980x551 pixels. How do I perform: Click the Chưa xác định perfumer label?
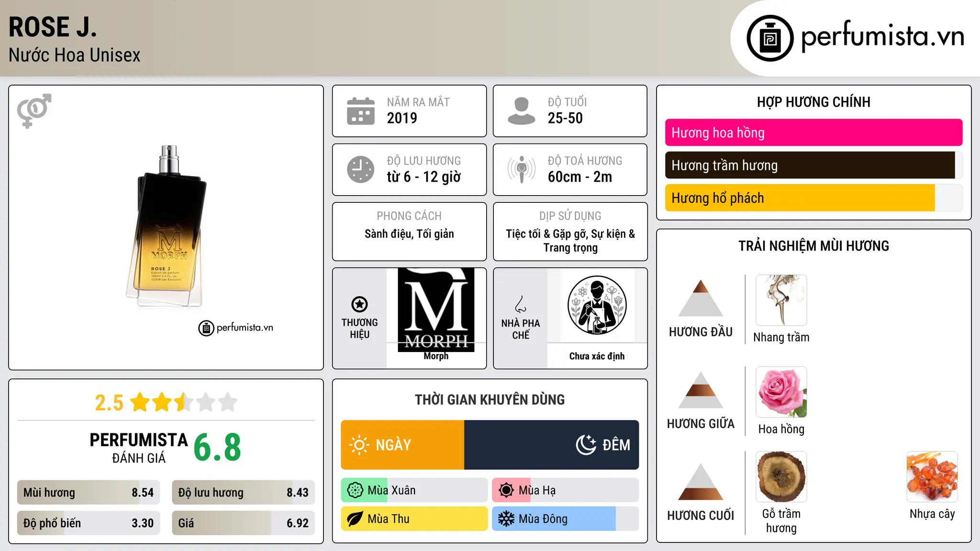(597, 356)
